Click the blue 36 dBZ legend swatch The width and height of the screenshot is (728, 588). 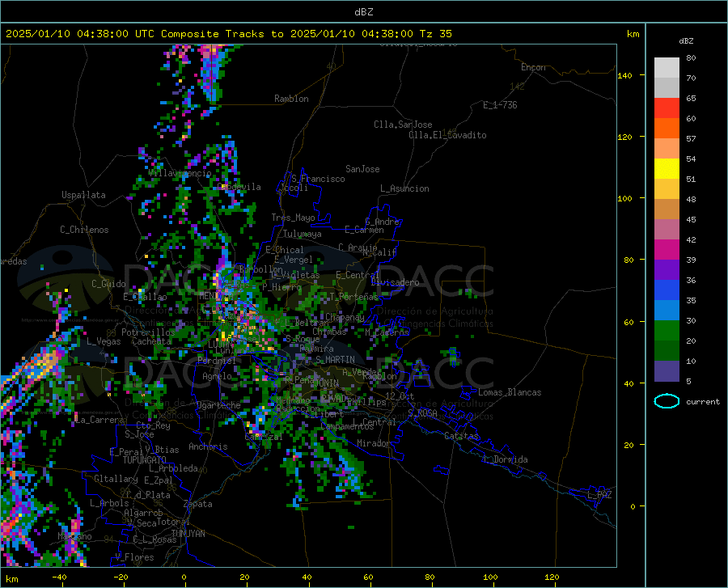pyautogui.click(x=667, y=290)
